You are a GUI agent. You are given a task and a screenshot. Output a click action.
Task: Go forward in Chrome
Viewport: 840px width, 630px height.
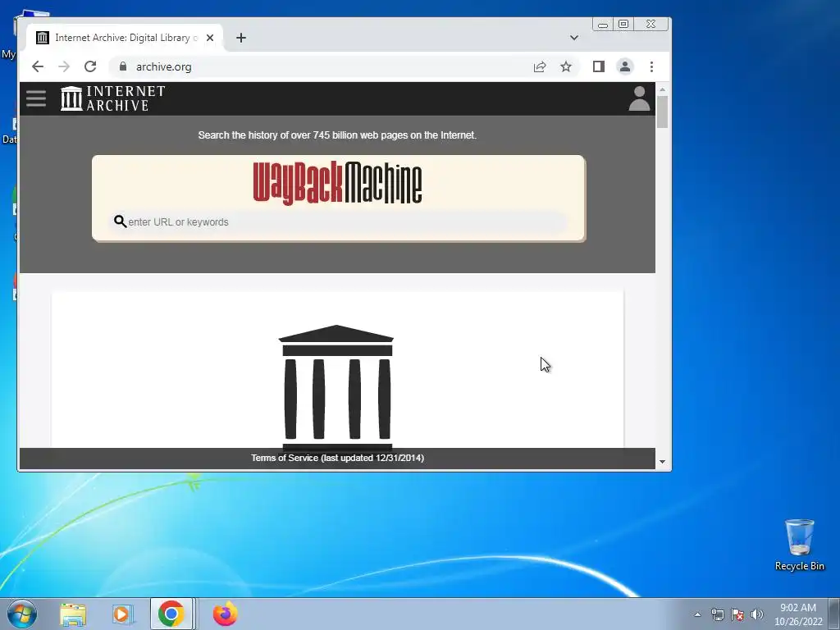(x=64, y=66)
